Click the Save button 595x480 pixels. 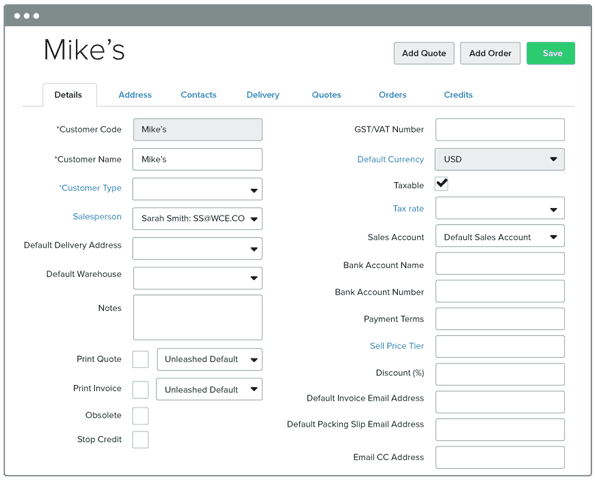point(550,53)
